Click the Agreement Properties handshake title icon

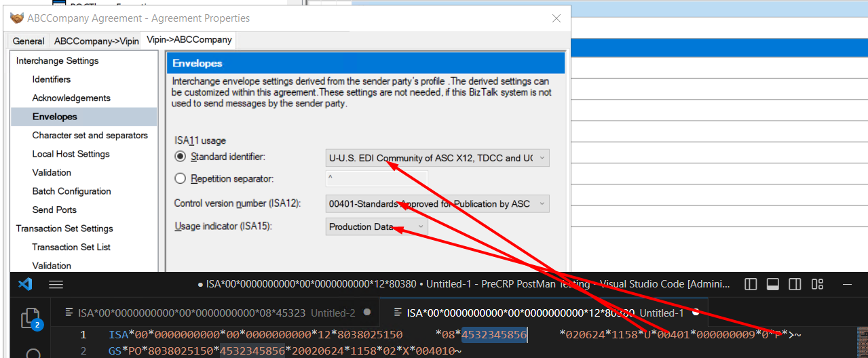tap(16, 18)
